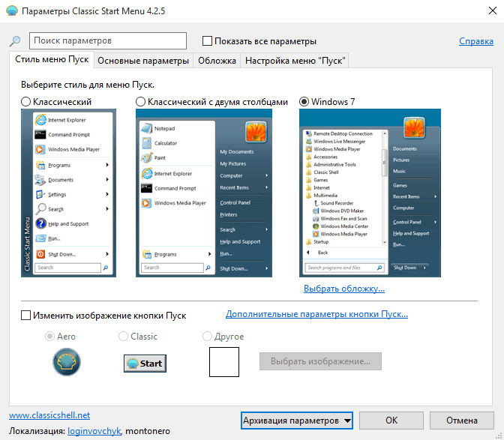
Task: Open the Настройка меню "Пуск" tab
Action: point(295,61)
